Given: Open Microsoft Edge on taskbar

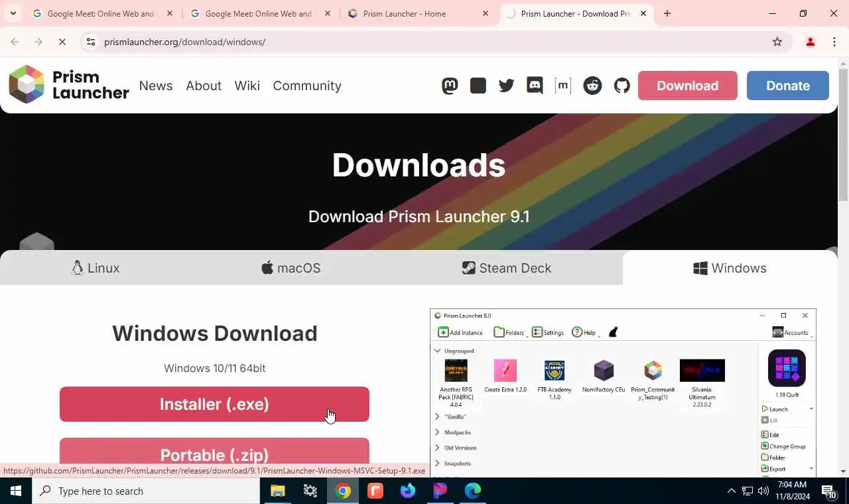Looking at the screenshot, I should [x=472, y=491].
